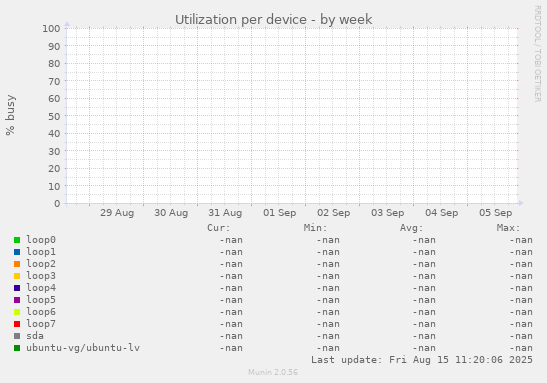
Task: Click the 29 Aug date label
Action: (117, 213)
